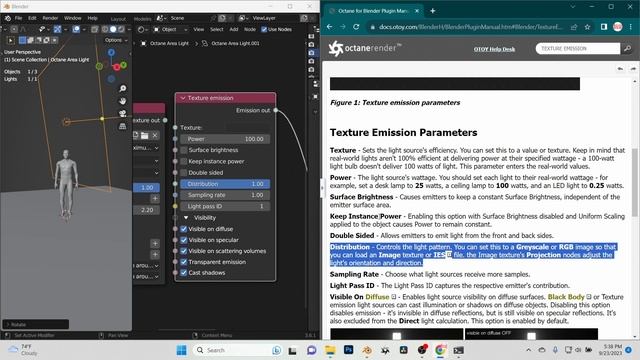Click the TEXTURE EMISSION search field
The height and width of the screenshot is (360, 640).
point(578,49)
